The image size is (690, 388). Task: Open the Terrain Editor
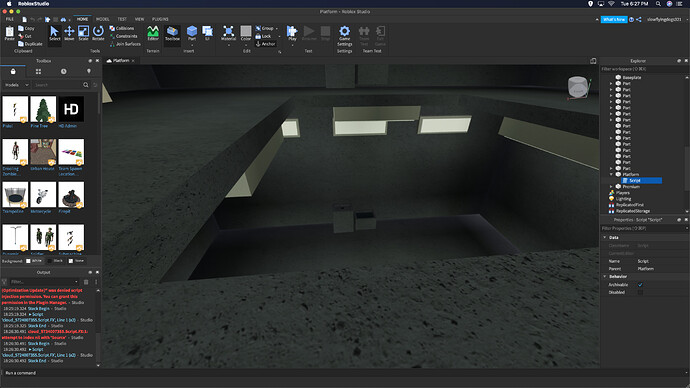pos(153,33)
